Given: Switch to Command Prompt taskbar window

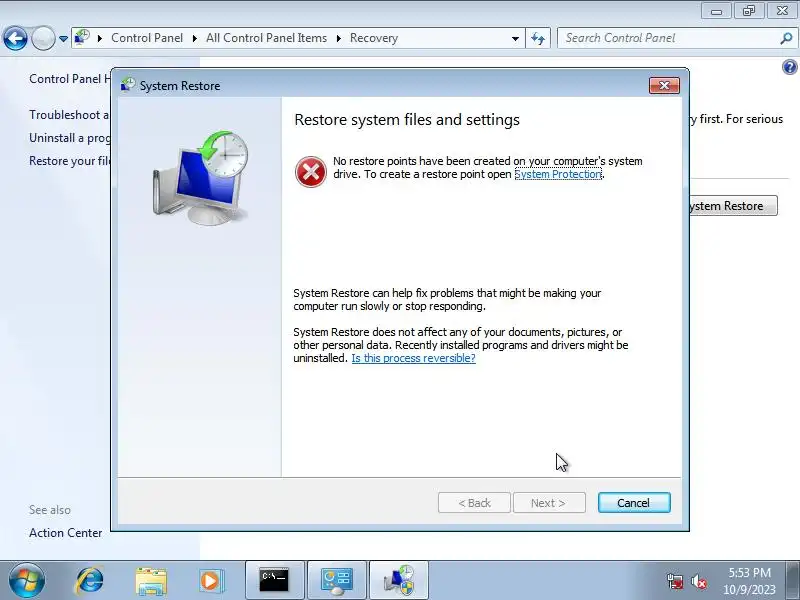Looking at the screenshot, I should tap(274, 581).
